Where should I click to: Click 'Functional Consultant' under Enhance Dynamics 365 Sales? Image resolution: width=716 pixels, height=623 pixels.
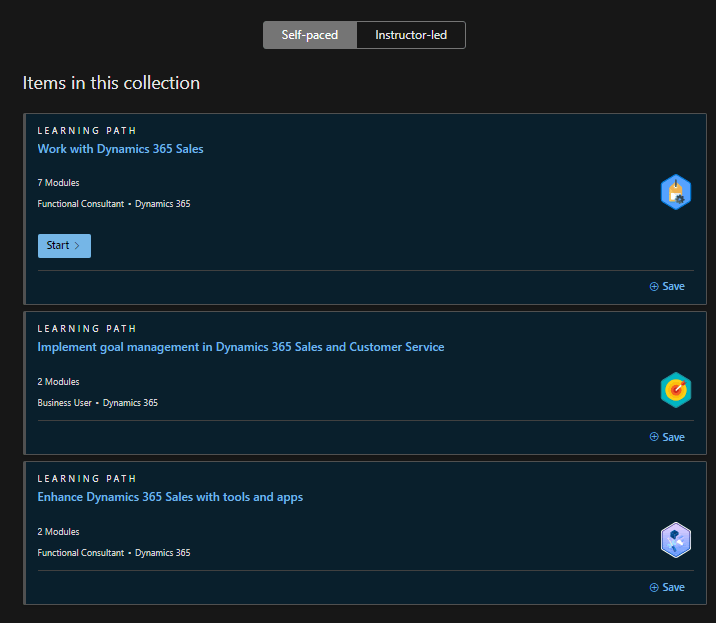coord(81,553)
